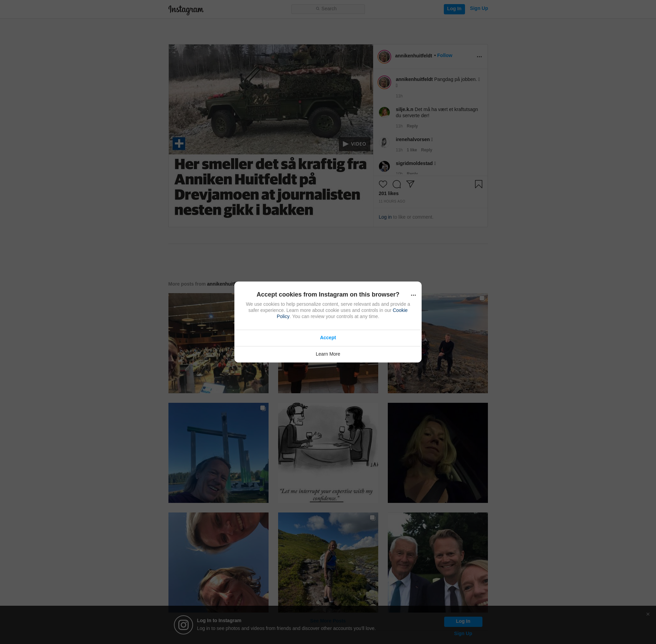The image size is (656, 644).
Task: Click Log In button in bottom banner
Action: (463, 621)
